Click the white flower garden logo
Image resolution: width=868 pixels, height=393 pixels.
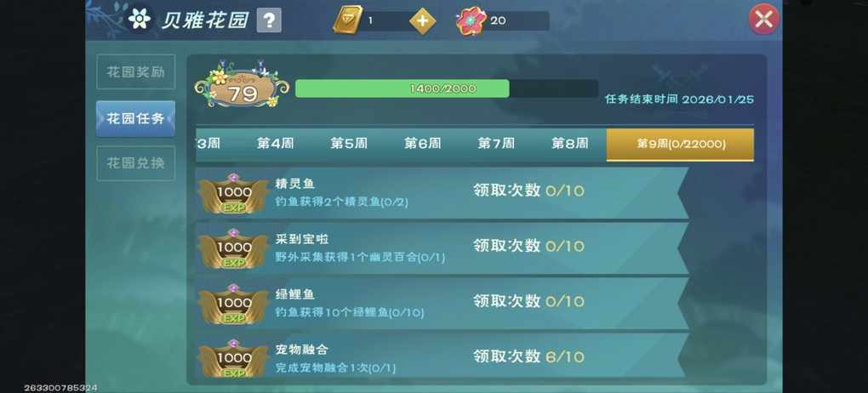pyautogui.click(x=139, y=20)
